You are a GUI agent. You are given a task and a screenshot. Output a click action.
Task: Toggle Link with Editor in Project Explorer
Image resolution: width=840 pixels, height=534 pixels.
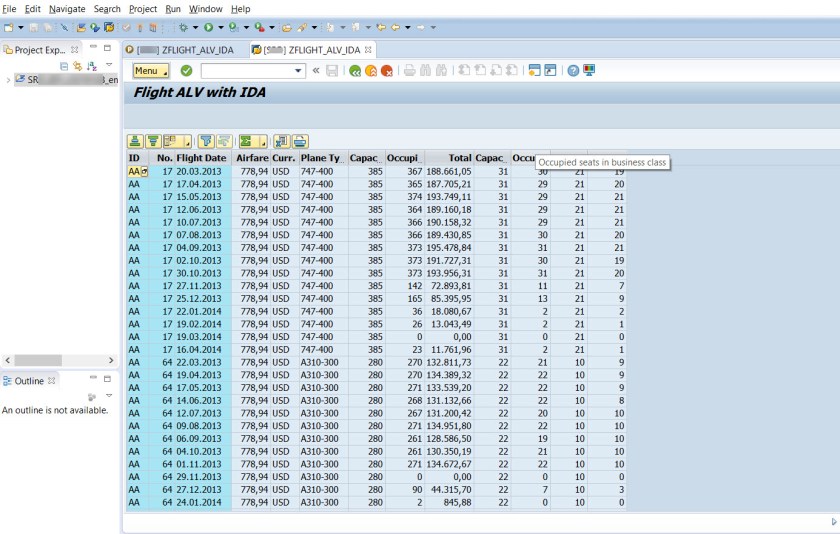point(78,65)
